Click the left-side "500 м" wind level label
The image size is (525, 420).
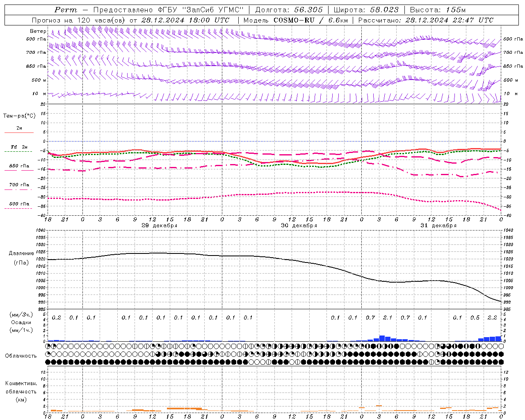(39, 80)
